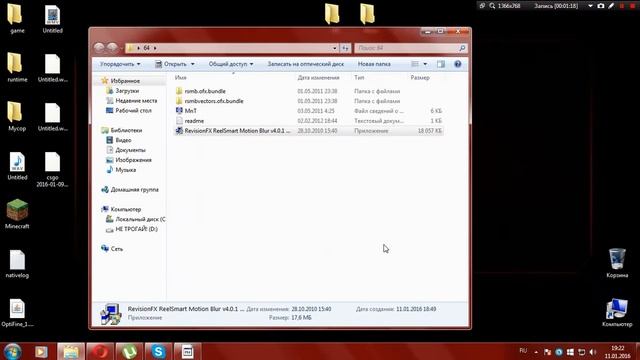Image resolution: width=640 pixels, height=360 pixels.
Task: Click the change view icon
Action: click(x=415, y=64)
